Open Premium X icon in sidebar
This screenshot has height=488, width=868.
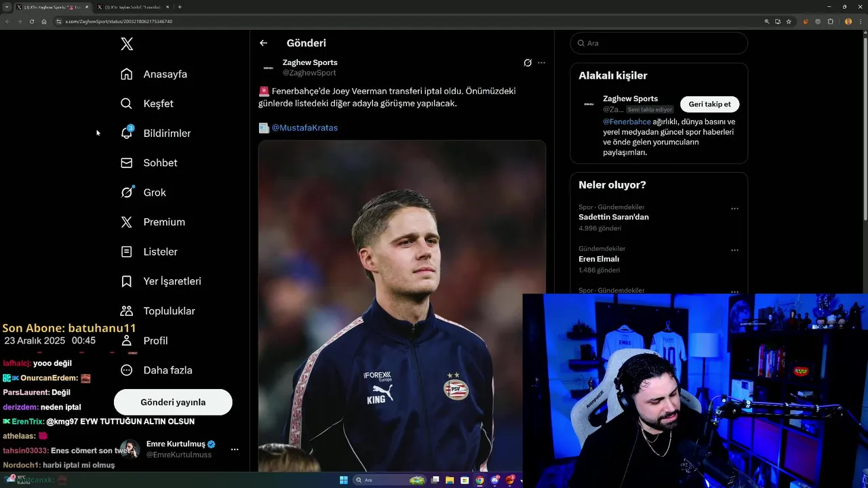pos(126,222)
